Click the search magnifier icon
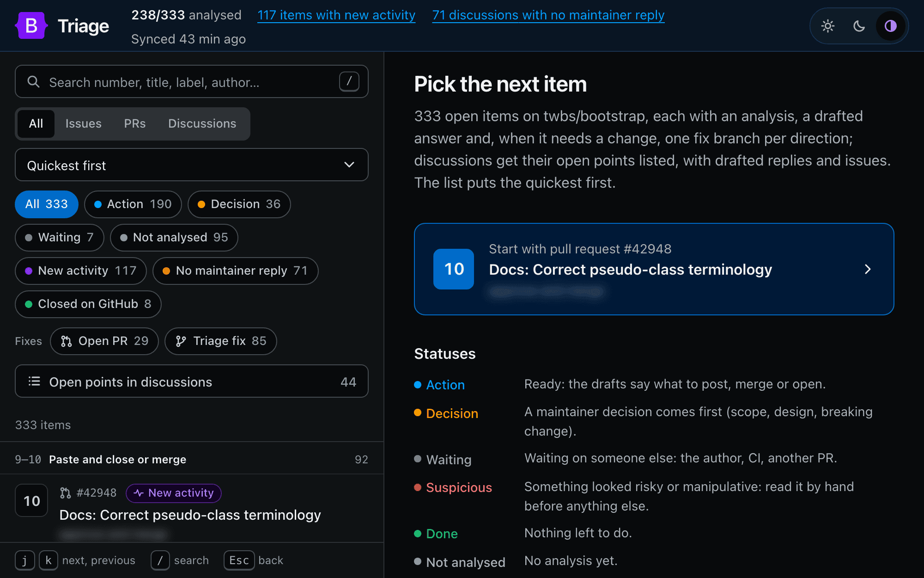This screenshot has height=578, width=924. (x=33, y=82)
